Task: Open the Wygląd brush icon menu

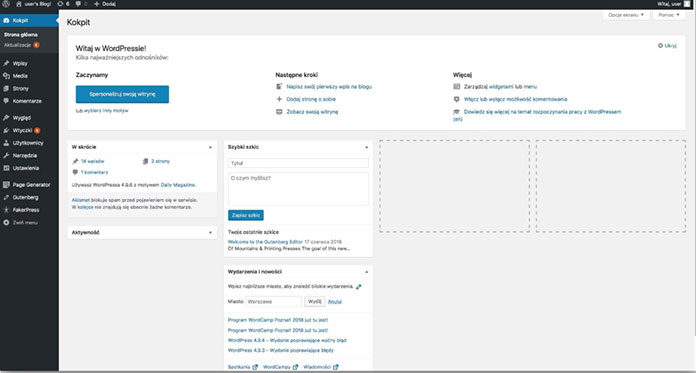Action: (x=6, y=118)
